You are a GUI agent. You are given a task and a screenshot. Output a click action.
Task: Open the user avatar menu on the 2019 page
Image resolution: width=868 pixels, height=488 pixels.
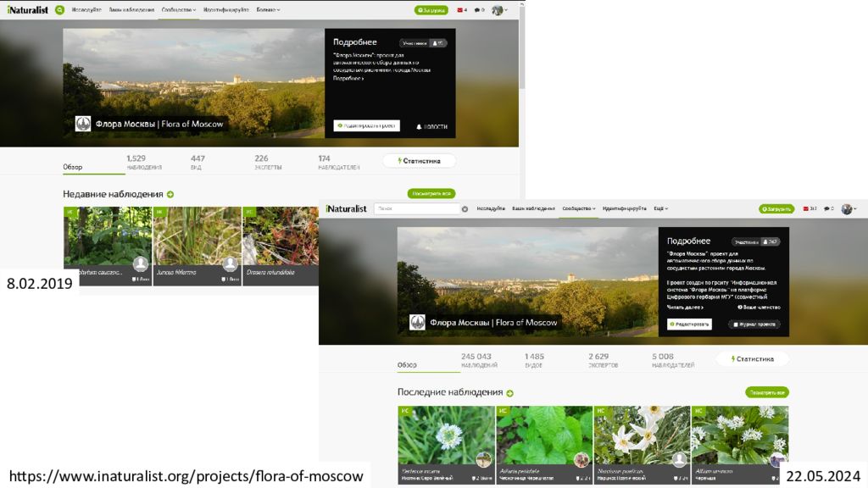click(x=499, y=10)
